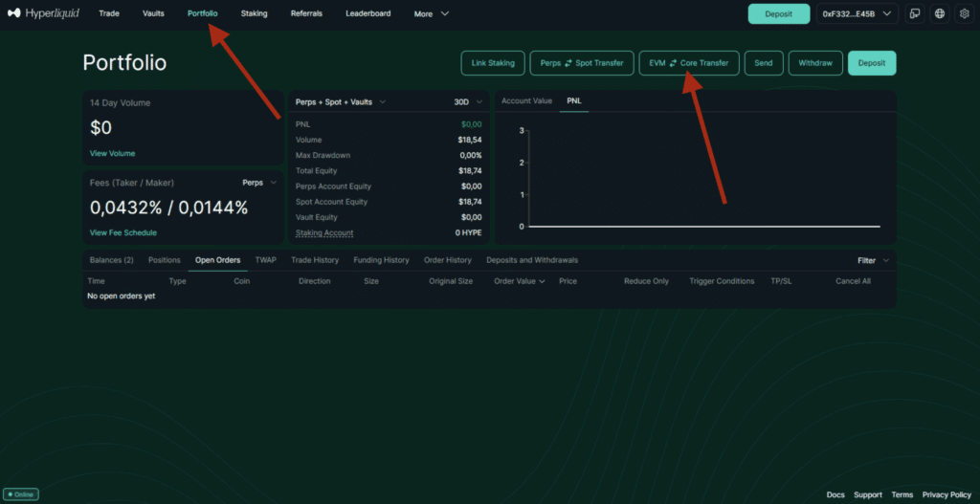Screen dimensions: 980x504
Task: Click the 0 HYPE staking value
Action: [x=468, y=233]
